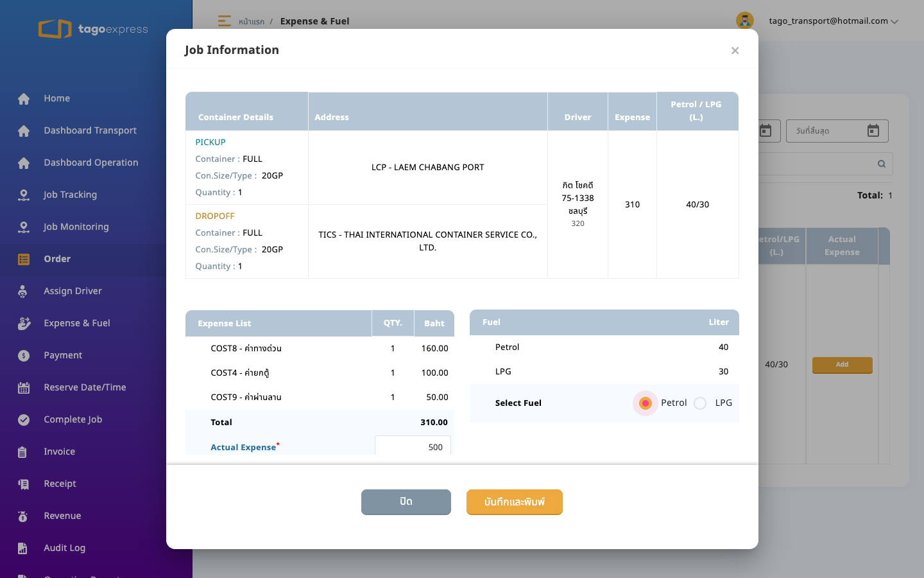
Task: Click the Assign Driver icon
Action: coord(23,291)
